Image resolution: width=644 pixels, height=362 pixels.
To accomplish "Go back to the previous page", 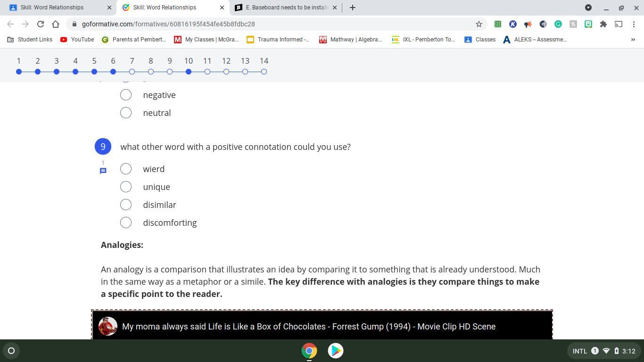I will click(10, 24).
